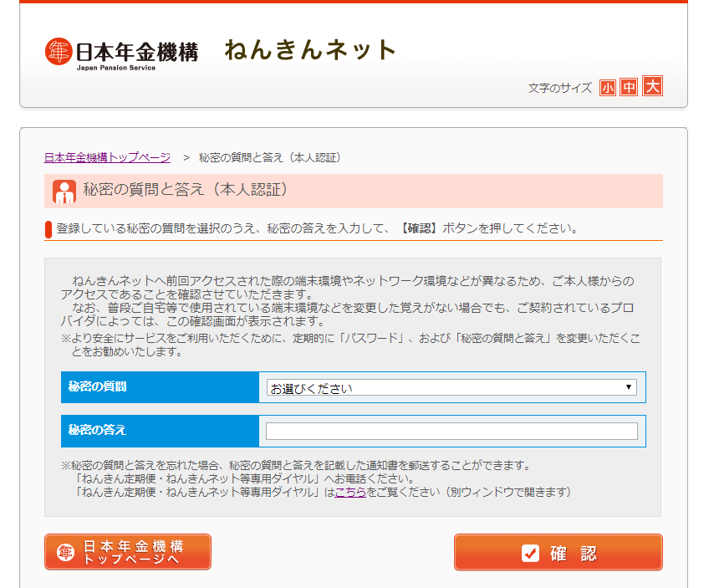The image size is (709, 588).
Task: Set text size to 小 (small)
Action: pos(607,87)
